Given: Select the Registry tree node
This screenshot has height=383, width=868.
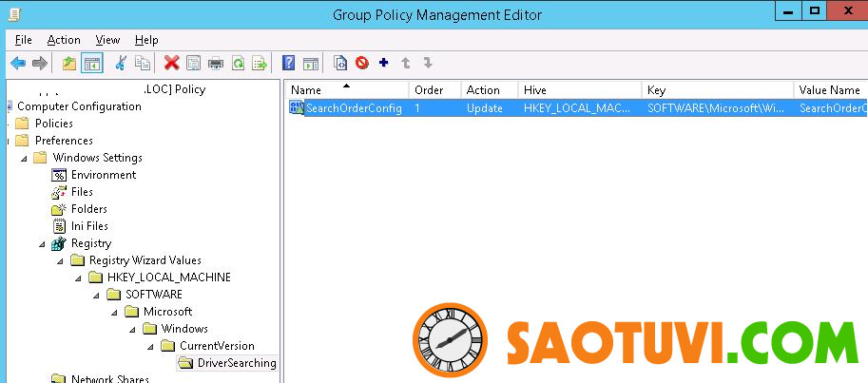Looking at the screenshot, I should coord(91,243).
